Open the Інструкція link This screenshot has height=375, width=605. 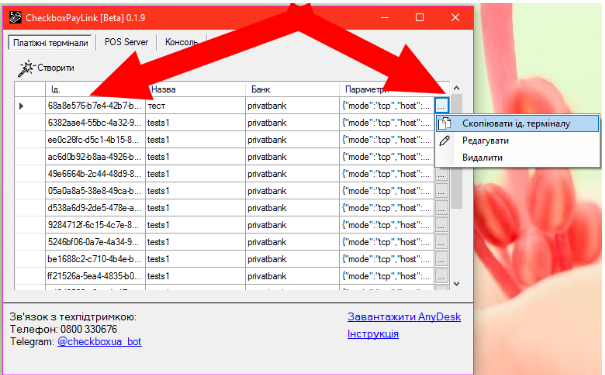(373, 334)
